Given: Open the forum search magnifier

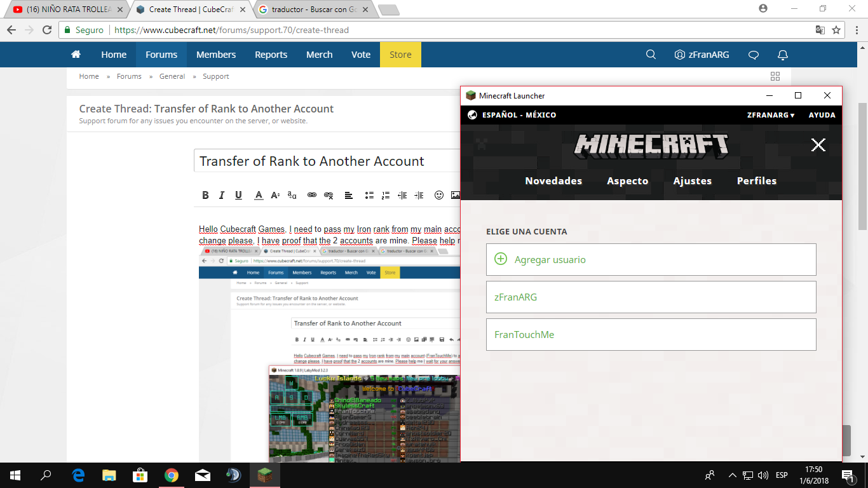Looking at the screenshot, I should (x=651, y=55).
